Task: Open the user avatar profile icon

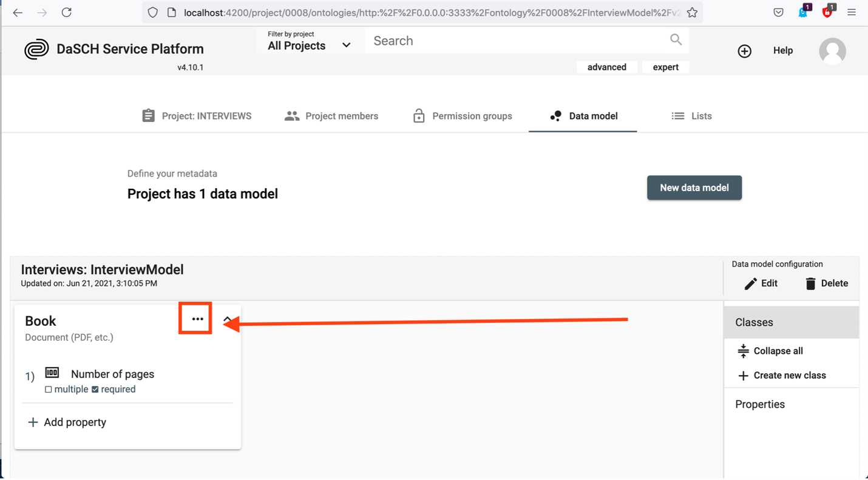Action: (x=832, y=51)
